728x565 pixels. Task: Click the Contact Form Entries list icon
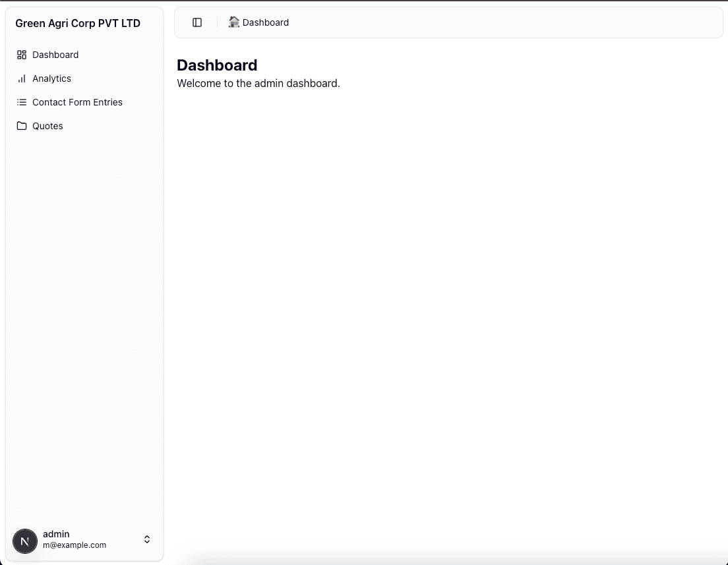coord(22,102)
